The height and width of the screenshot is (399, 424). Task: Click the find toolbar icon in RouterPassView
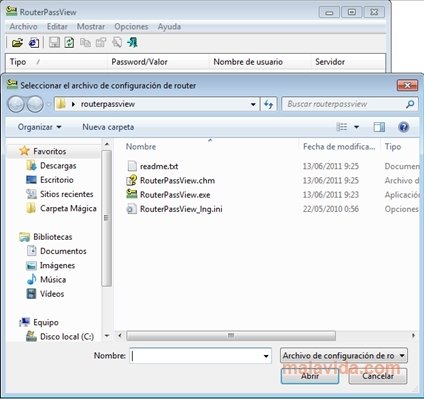(x=117, y=43)
